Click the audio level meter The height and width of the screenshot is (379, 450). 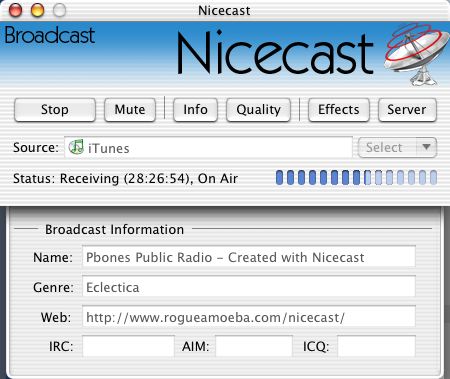click(356, 177)
